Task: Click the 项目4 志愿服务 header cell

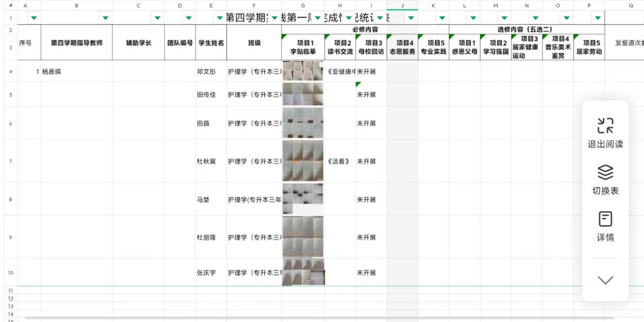Action: [402, 47]
